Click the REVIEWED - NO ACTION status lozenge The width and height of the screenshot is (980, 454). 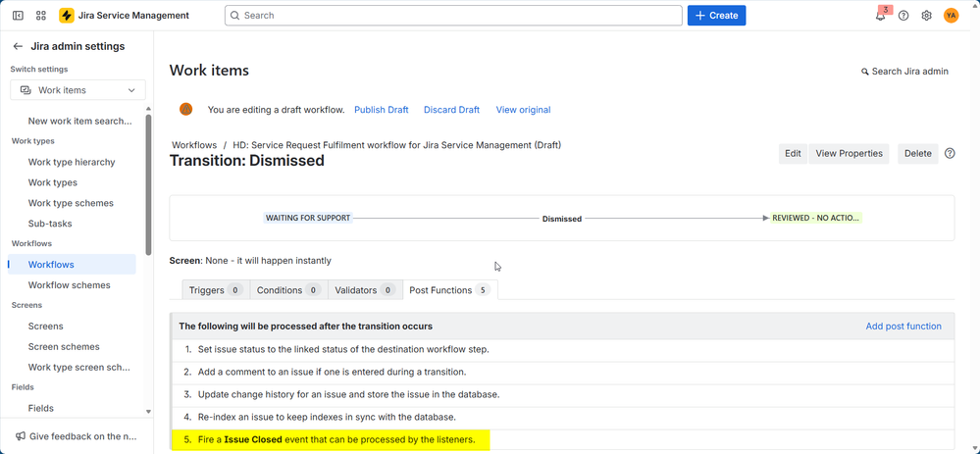[816, 218]
